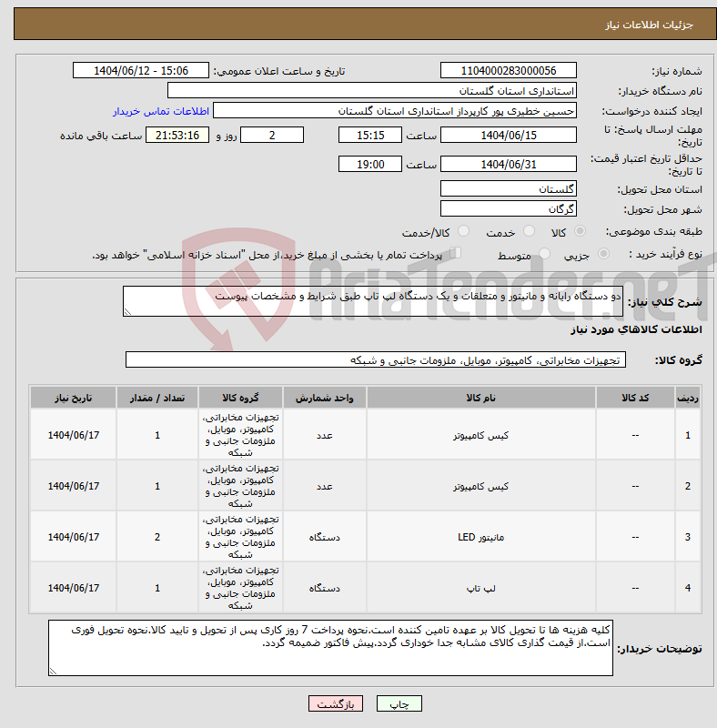Click the شرح کلی نیاز description textarea

coord(372,301)
